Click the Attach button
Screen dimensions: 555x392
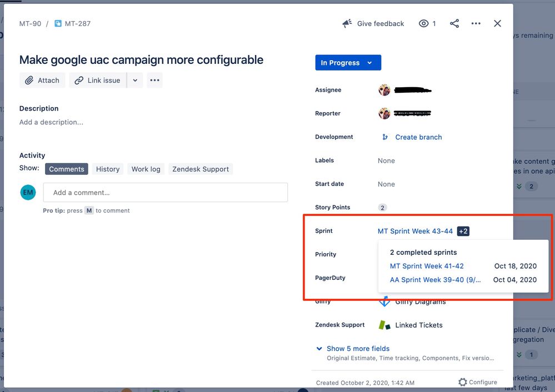[42, 81]
